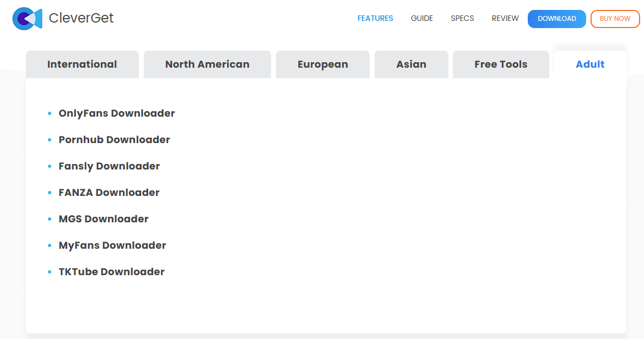The width and height of the screenshot is (644, 339).
Task: Open the FEATURES nav link
Action: 375,19
